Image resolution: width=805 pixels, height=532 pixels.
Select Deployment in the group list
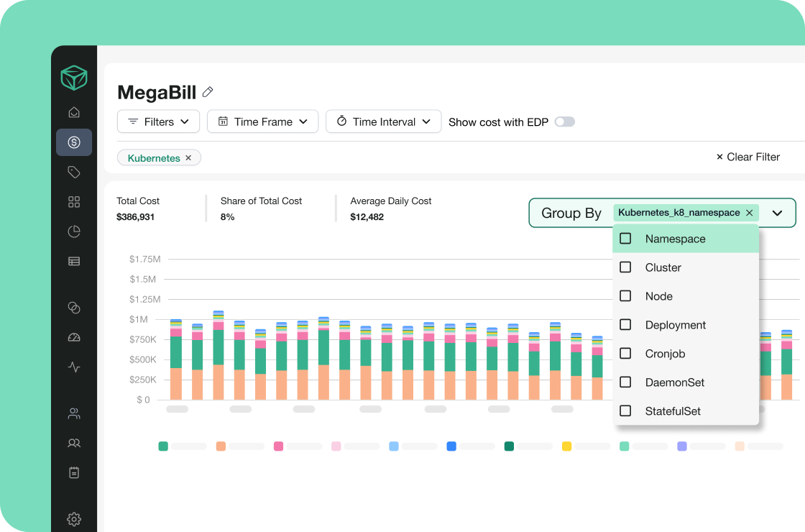coord(675,325)
